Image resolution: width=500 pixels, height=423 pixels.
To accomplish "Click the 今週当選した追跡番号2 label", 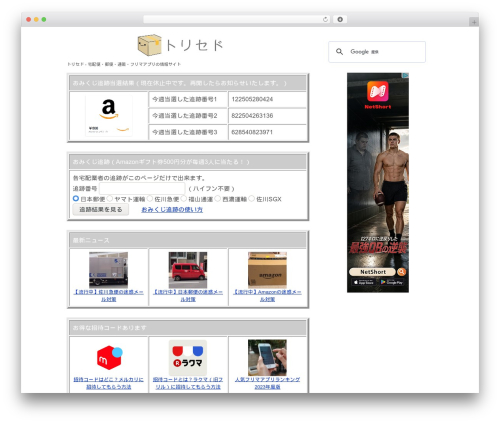I will click(185, 116).
